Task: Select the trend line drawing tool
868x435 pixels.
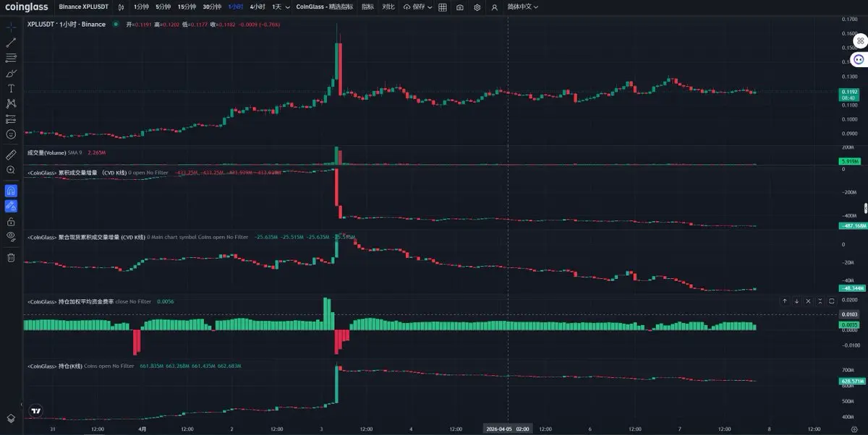Action: pos(11,43)
